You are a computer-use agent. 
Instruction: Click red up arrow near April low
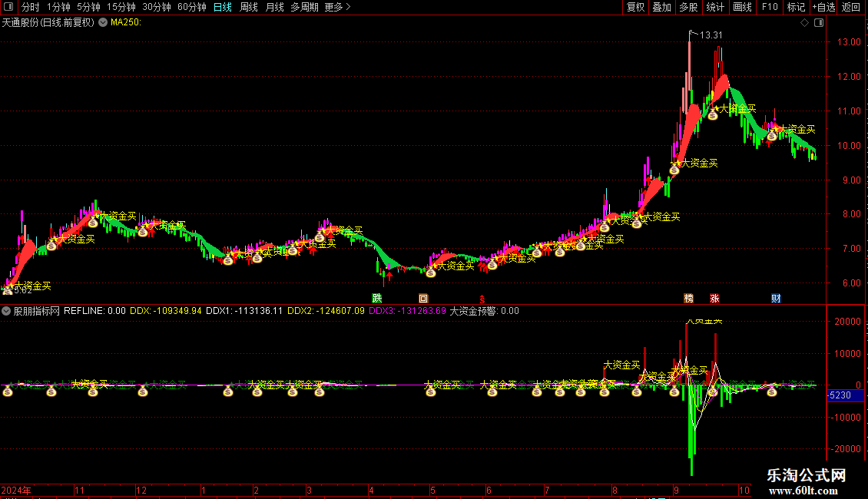[389, 276]
